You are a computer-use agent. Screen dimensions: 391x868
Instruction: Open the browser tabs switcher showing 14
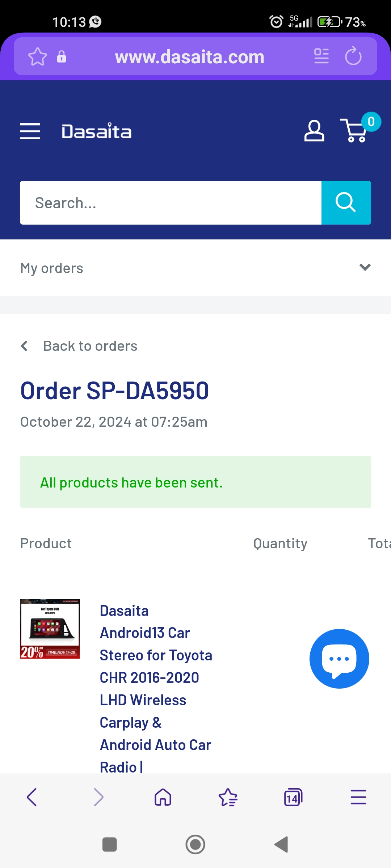tap(293, 797)
